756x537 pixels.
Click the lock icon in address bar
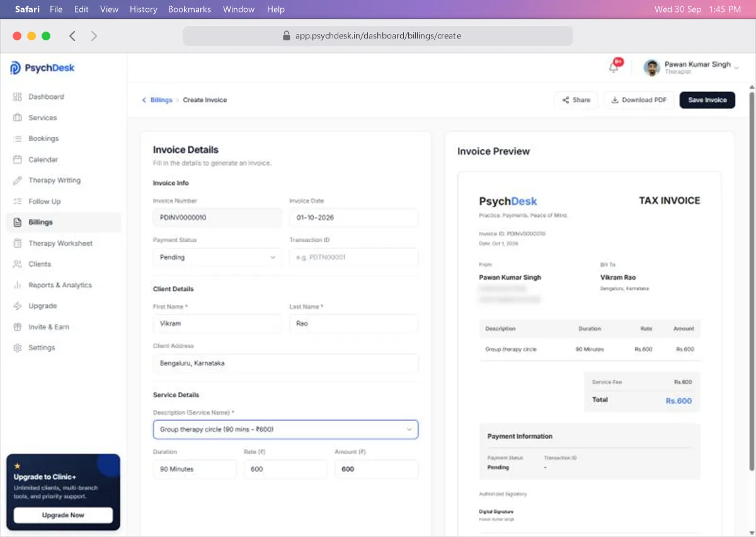point(287,36)
